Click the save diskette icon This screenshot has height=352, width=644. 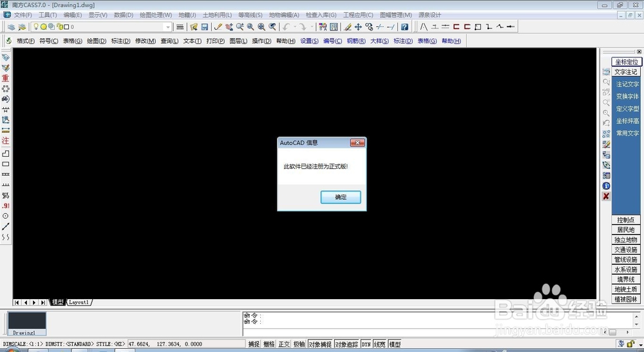(x=205, y=26)
